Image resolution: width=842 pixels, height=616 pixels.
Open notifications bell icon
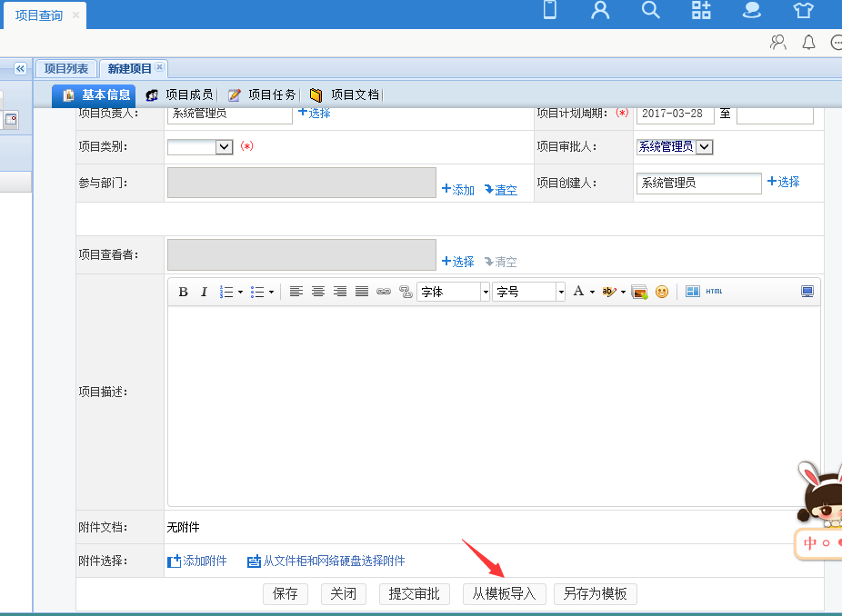click(808, 43)
